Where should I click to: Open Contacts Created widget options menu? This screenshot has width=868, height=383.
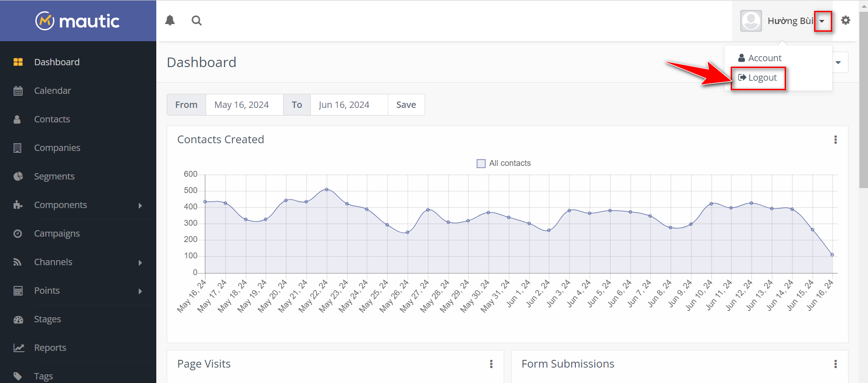835,140
